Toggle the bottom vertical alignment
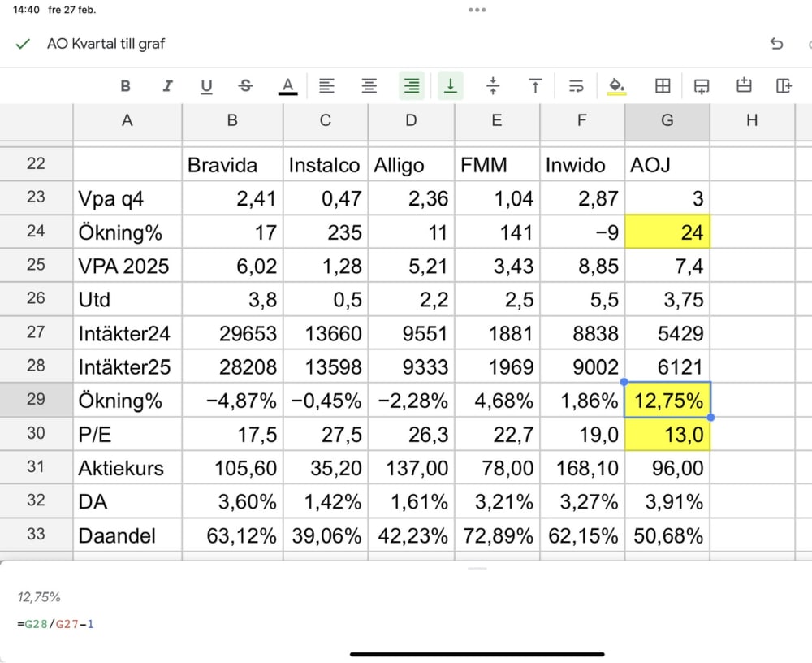The width and height of the screenshot is (812, 663). (x=451, y=85)
